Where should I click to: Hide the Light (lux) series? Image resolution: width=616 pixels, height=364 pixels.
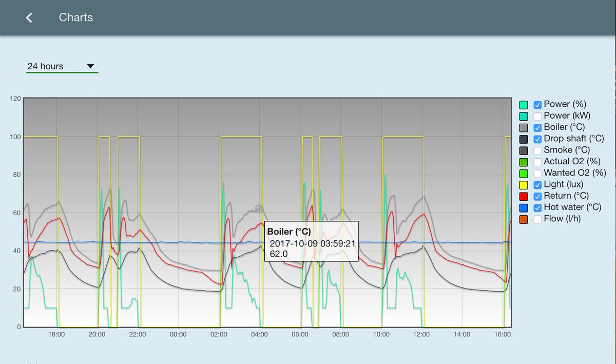coord(538,185)
